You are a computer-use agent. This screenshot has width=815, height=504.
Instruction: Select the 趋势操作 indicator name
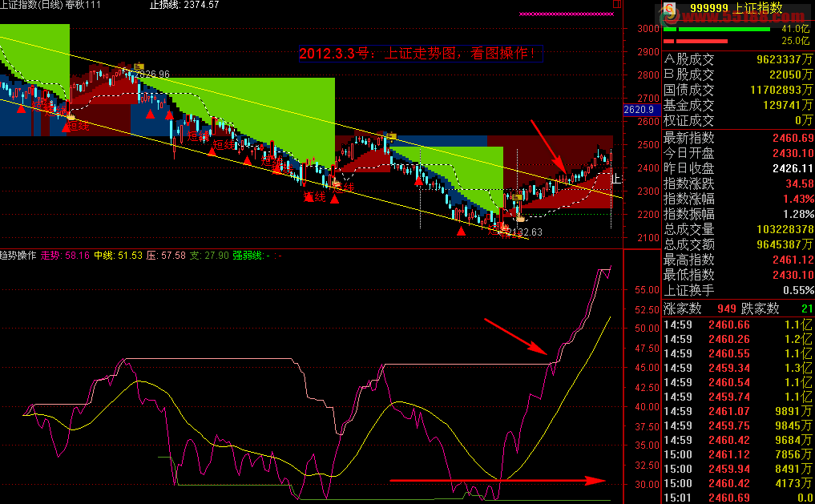click(18, 255)
